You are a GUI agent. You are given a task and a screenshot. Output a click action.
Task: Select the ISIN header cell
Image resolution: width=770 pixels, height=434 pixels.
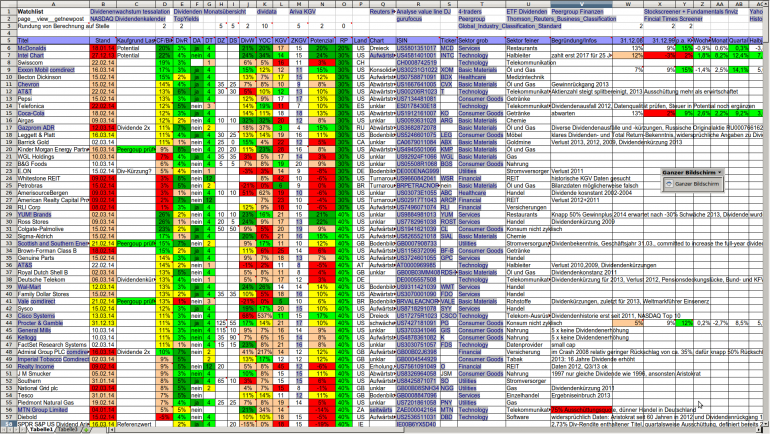pos(417,41)
